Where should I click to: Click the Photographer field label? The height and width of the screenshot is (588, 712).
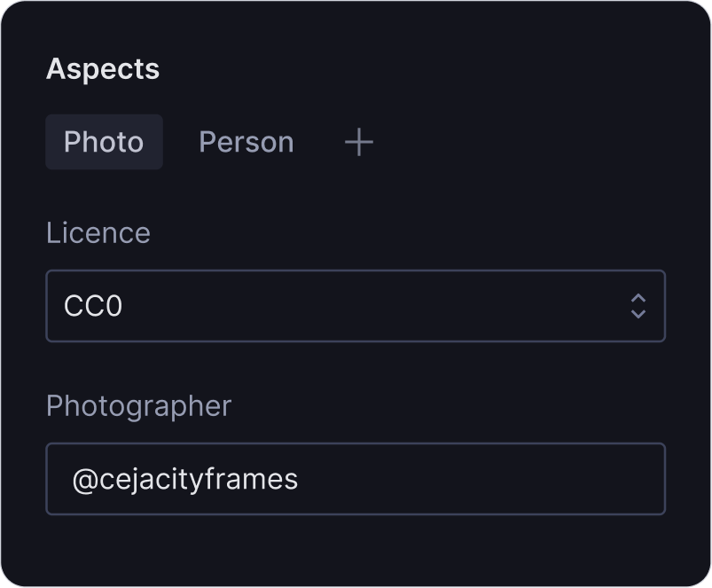coord(138,406)
